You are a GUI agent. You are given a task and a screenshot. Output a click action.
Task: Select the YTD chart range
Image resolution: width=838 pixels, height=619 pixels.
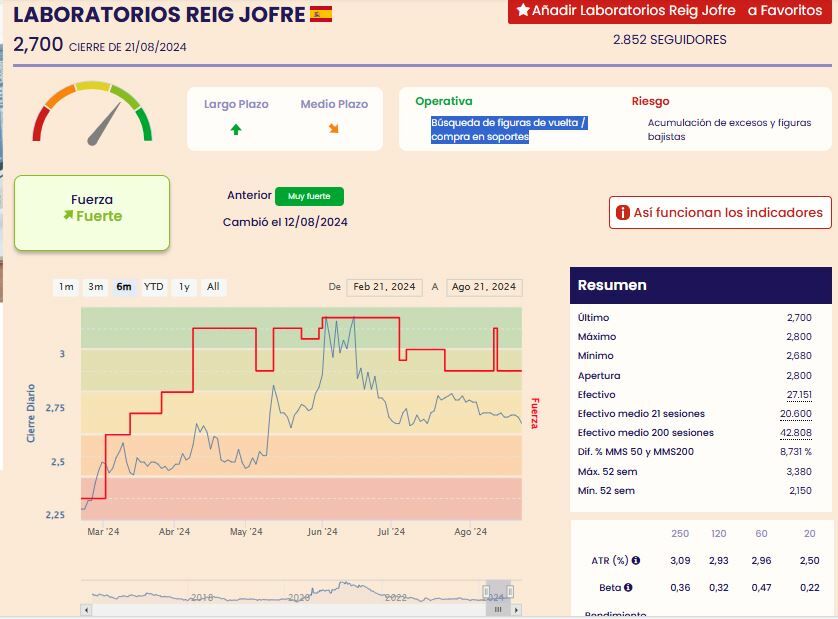pyautogui.click(x=154, y=287)
